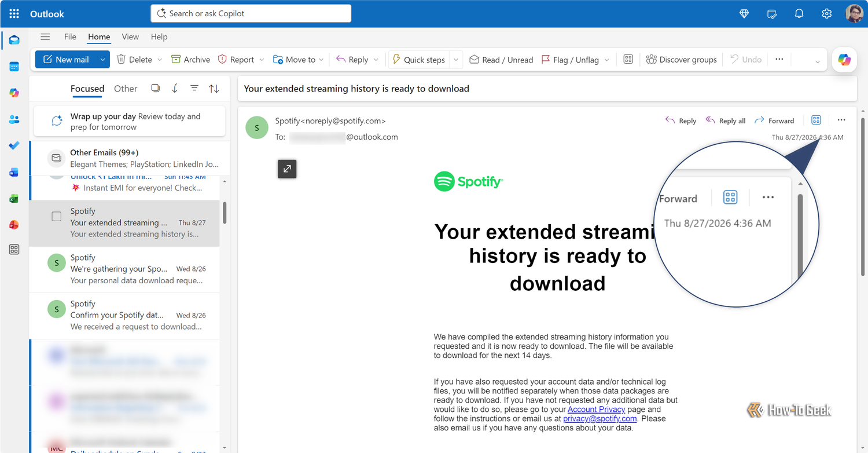Click Discover groups in ribbon
Image resolution: width=868 pixels, height=453 pixels.
pos(681,59)
